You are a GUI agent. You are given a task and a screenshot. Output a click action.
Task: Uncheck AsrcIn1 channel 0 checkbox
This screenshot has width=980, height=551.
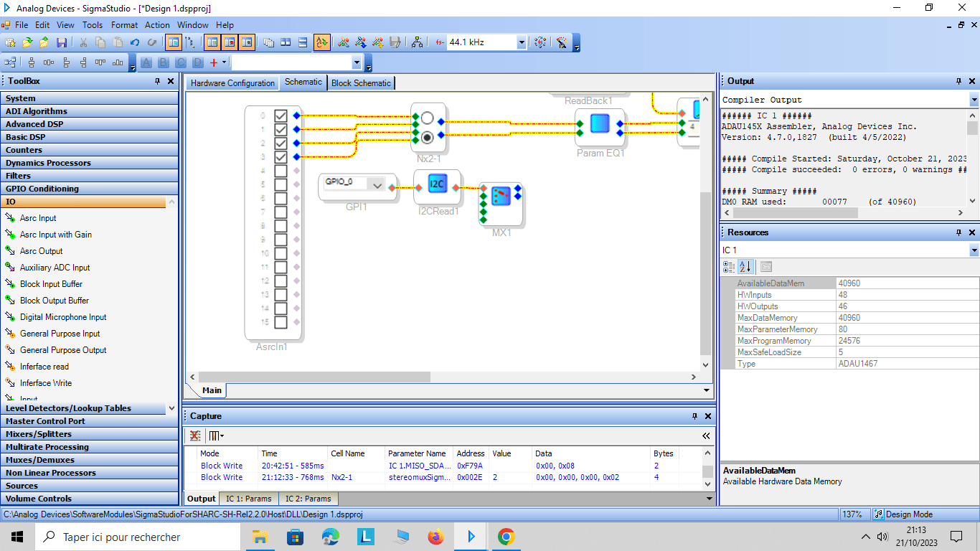point(281,116)
